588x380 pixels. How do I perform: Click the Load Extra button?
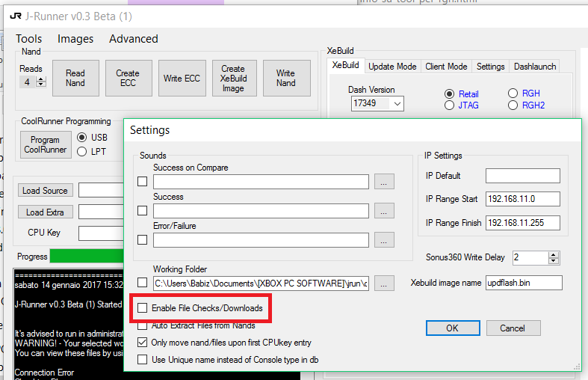(x=45, y=212)
